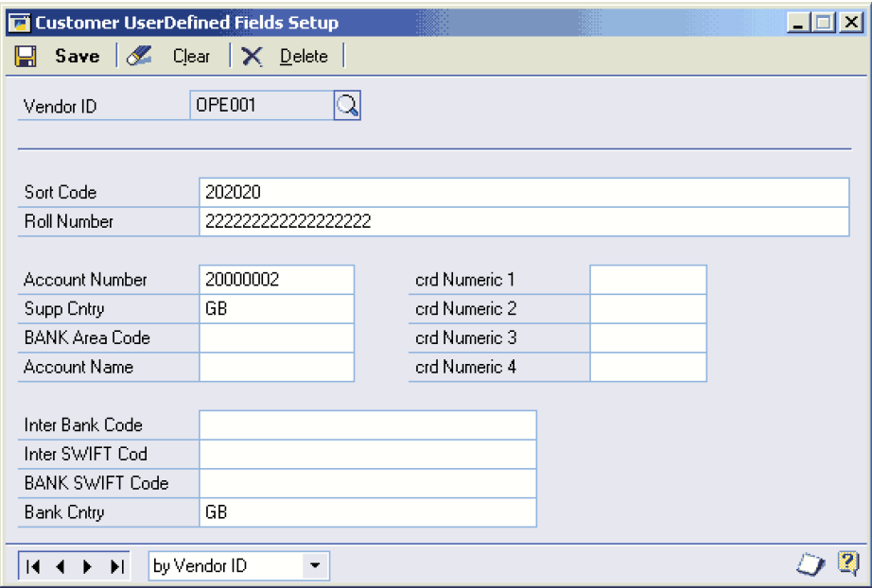This screenshot has height=588, width=872.
Task: Select the Roll Number input field
Action: click(x=524, y=221)
